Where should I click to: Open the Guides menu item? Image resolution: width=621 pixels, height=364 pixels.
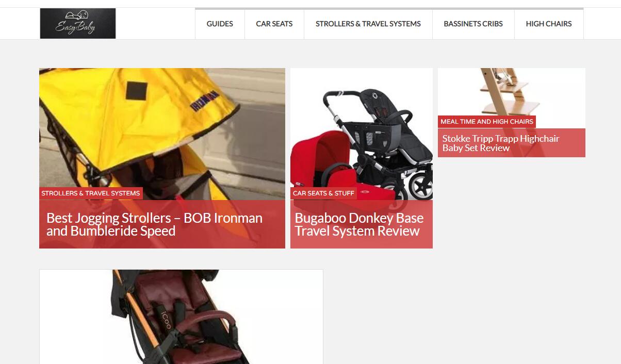click(220, 24)
